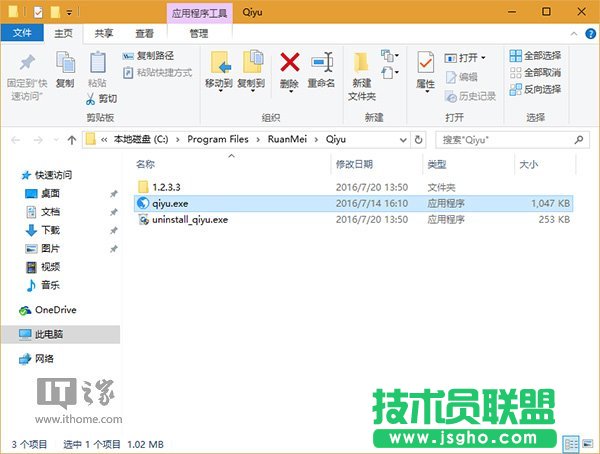Click 历史记录 (History) in the ribbon
Screen dimensions: 600x454
(x=471, y=96)
